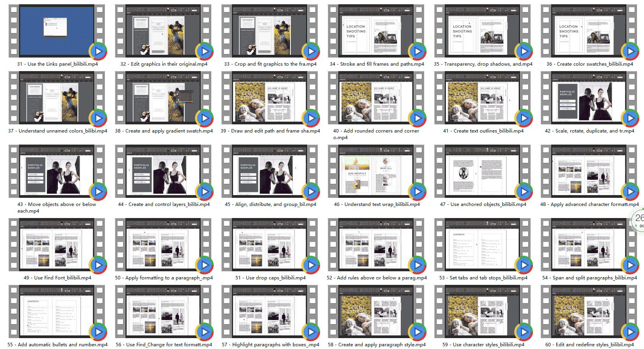The image size is (644, 349).
Task: Click thumbnail of 49 Use Find Font
Action: tap(57, 245)
